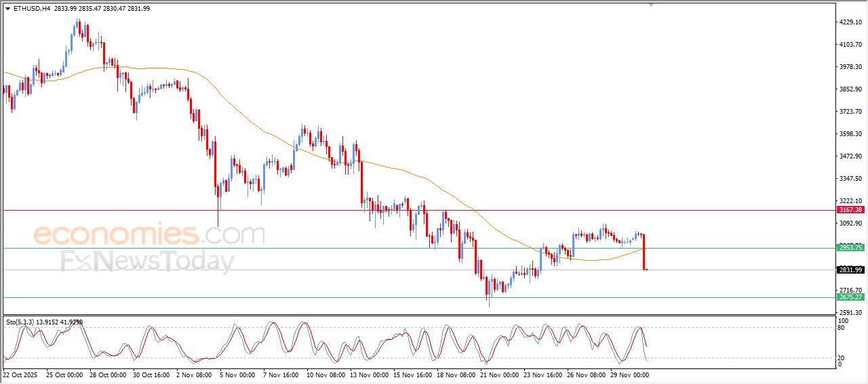Click the 28 Oct 00:00 time label

106,374
